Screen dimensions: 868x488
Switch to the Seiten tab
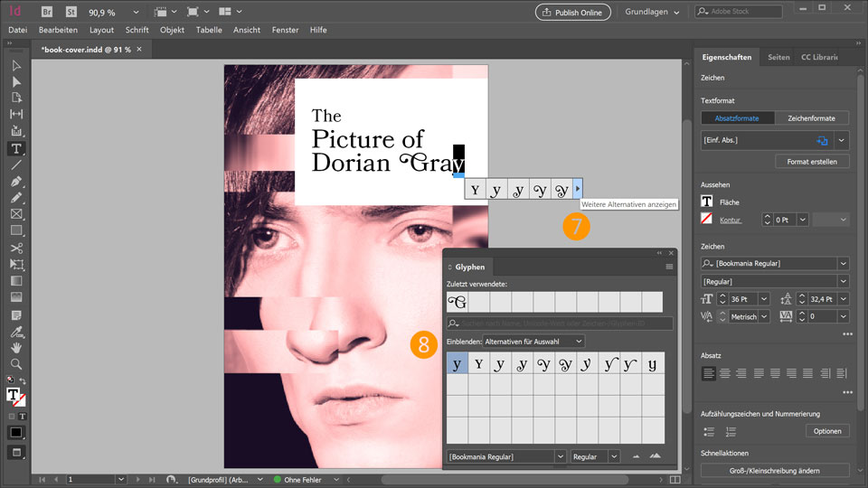pyautogui.click(x=778, y=57)
